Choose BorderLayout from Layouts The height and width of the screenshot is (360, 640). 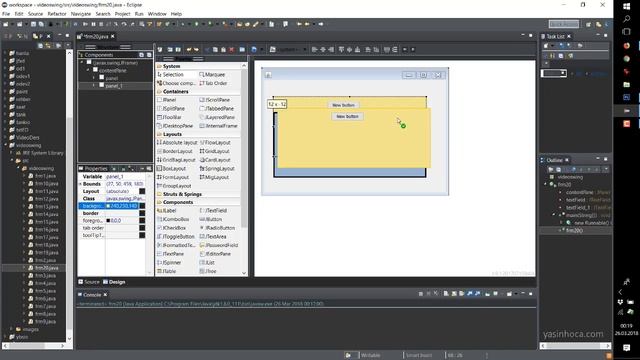tap(175, 151)
